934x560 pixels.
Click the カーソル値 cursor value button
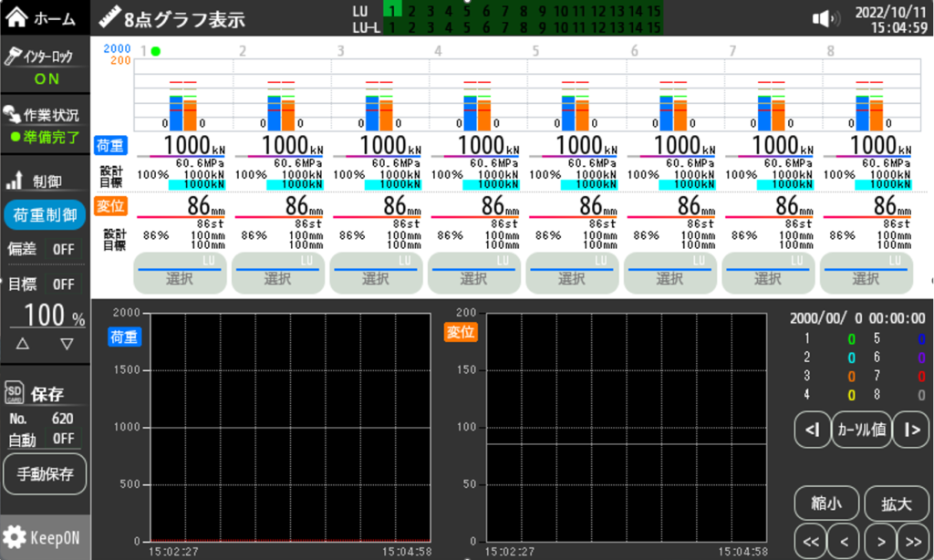click(862, 430)
